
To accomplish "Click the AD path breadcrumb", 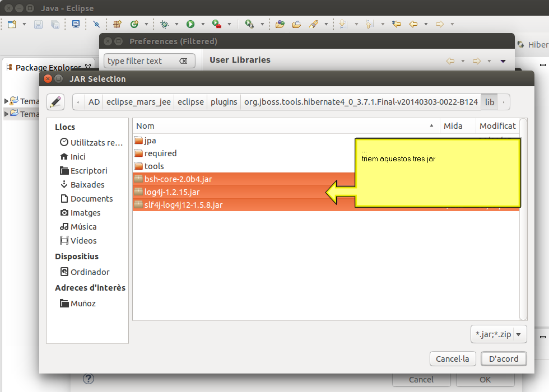I will coord(94,102).
